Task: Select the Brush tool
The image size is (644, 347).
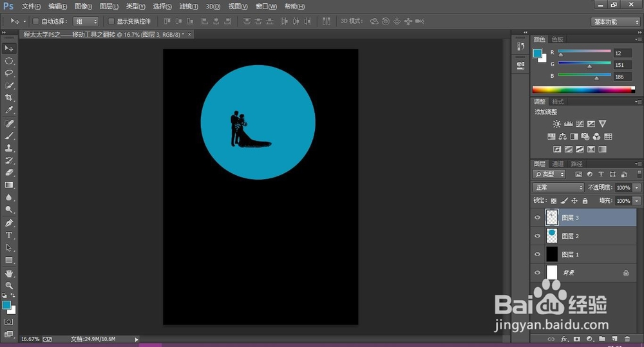Action: [8, 136]
